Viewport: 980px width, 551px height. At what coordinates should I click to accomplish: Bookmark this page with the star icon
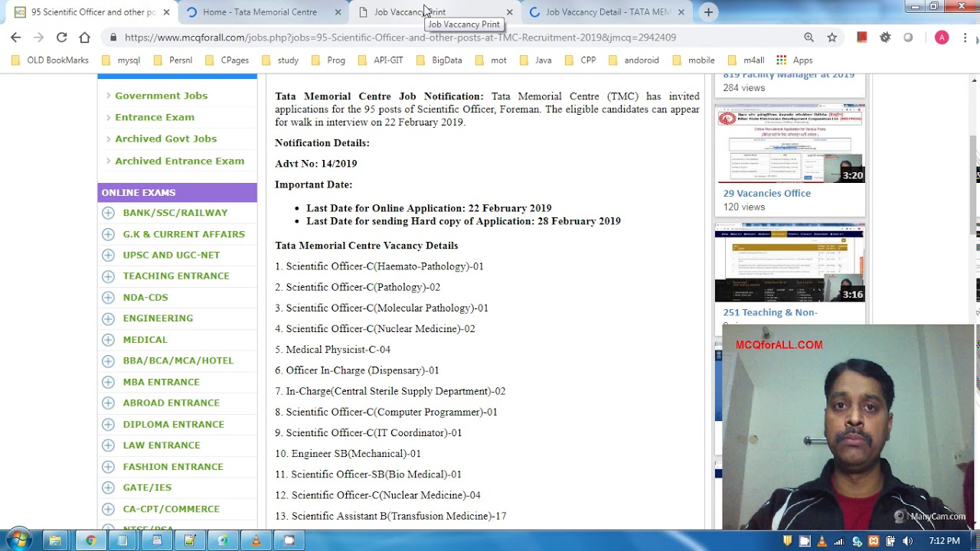(831, 37)
